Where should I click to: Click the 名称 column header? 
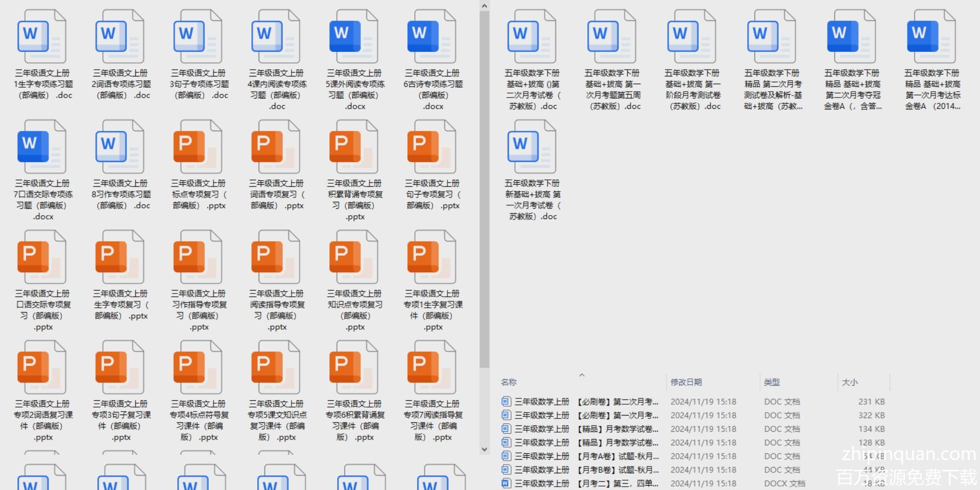pyautogui.click(x=509, y=382)
